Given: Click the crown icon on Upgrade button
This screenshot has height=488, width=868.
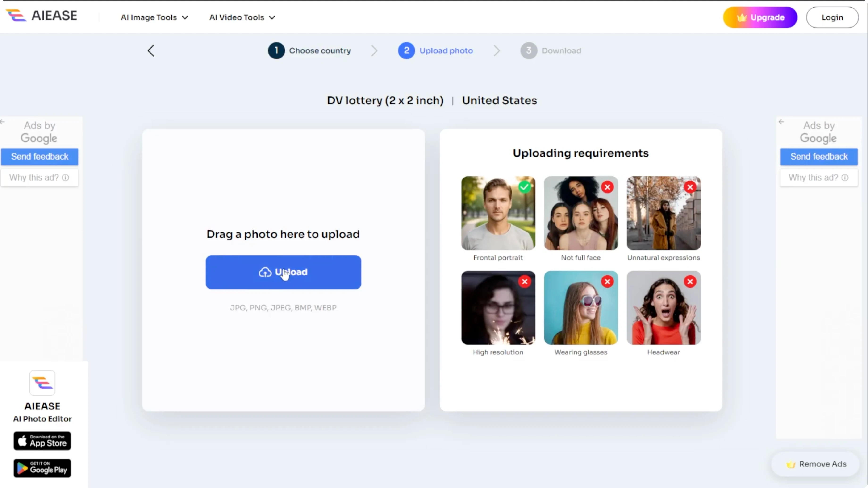Looking at the screenshot, I should 742,17.
